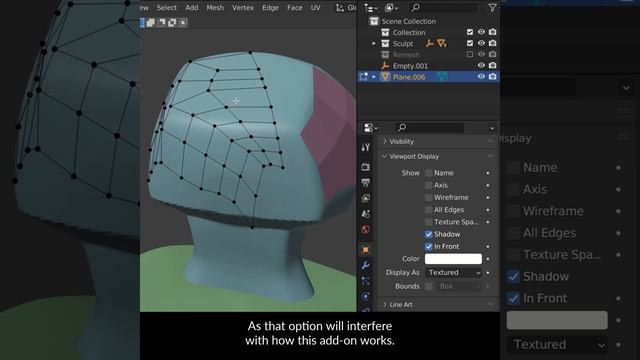
Task: Click the Scene Collection icon
Action: (x=374, y=21)
